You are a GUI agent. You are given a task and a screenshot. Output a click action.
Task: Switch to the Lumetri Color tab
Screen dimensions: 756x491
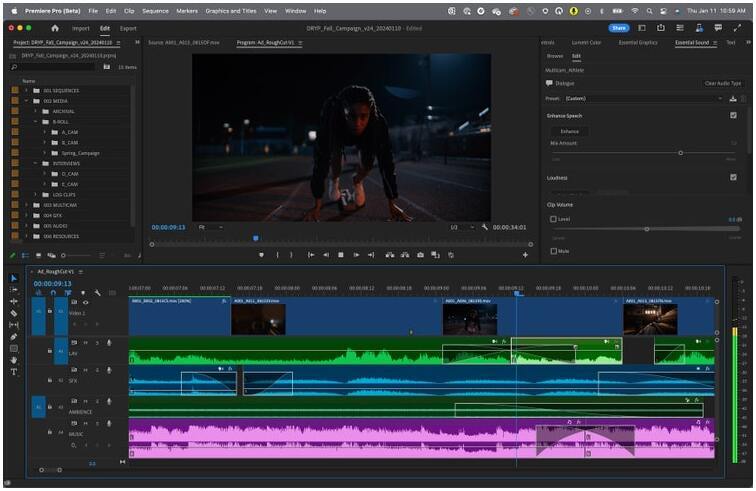tap(586, 42)
